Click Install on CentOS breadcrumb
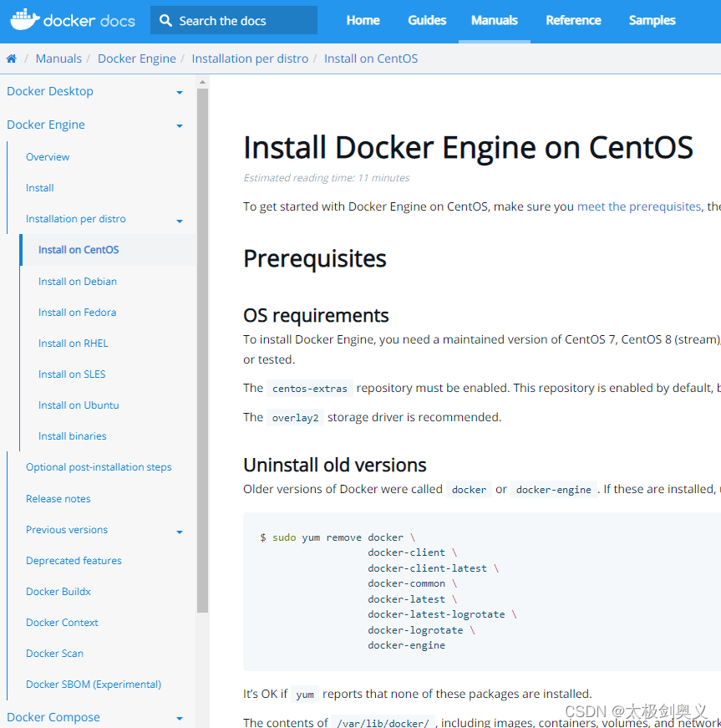 (x=371, y=59)
